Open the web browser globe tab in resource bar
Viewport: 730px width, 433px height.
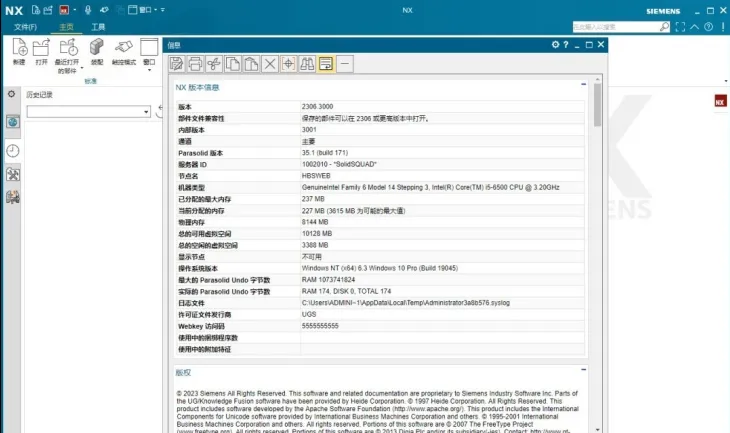[13, 122]
